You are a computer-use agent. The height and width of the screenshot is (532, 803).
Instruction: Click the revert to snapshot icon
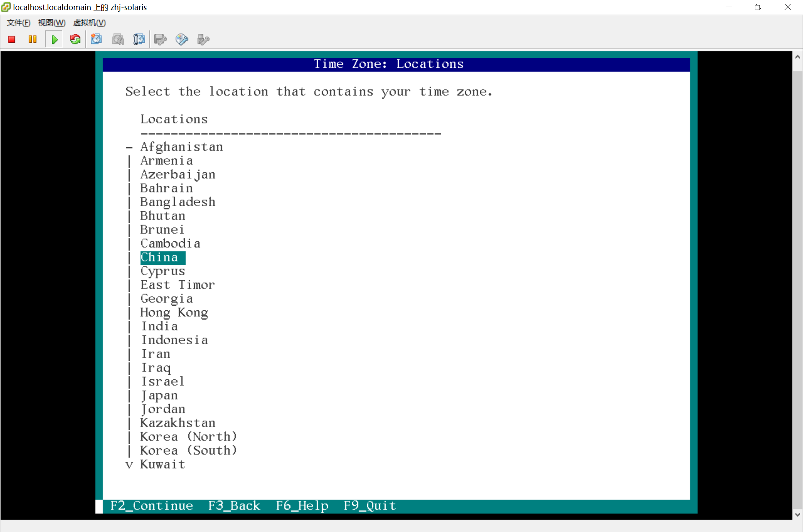pos(118,39)
